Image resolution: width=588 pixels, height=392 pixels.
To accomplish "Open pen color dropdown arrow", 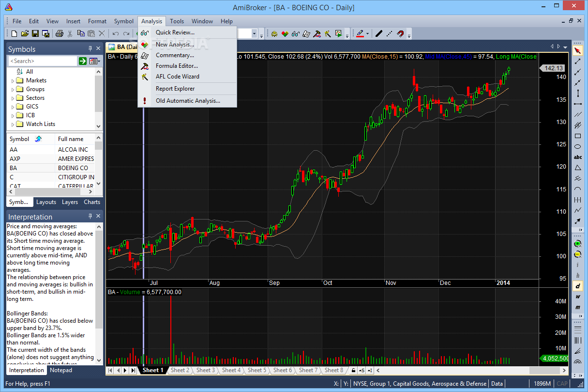I will point(367,33).
